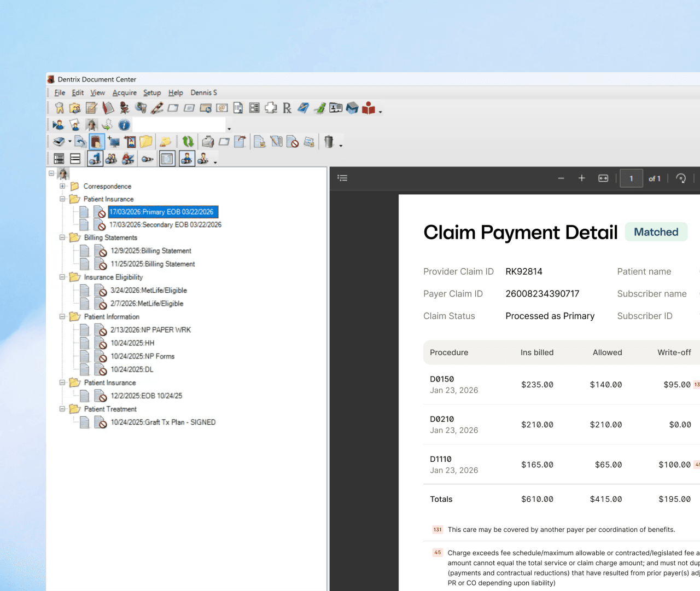
Task: Click the ID card icon in top toolbar
Action: (336, 108)
